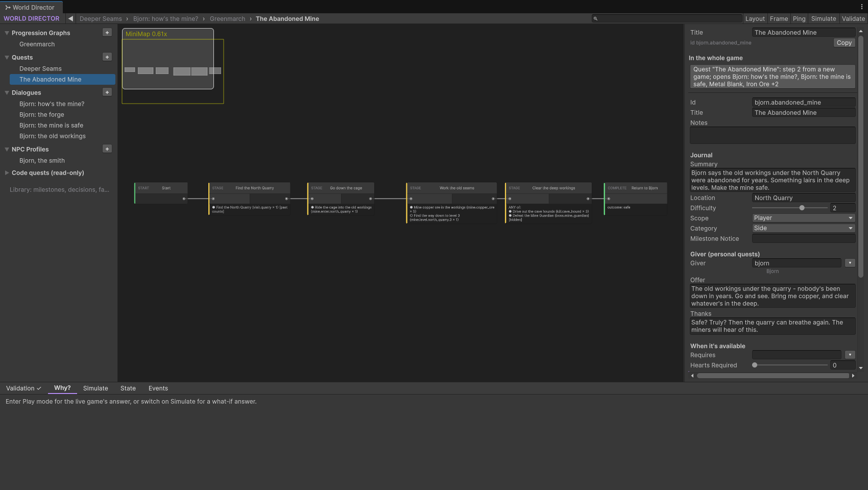This screenshot has height=490, width=868.
Task: Open the kebab menu at top right
Action: (862, 7)
